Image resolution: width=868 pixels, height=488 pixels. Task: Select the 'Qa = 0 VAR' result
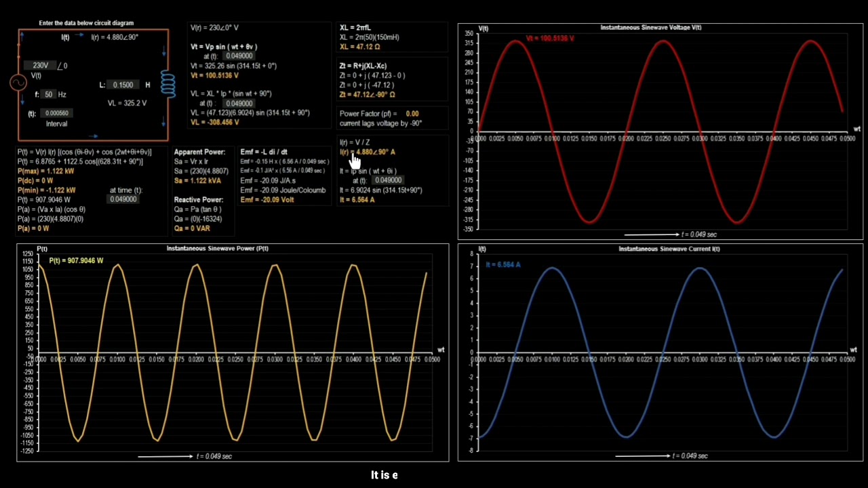point(192,228)
